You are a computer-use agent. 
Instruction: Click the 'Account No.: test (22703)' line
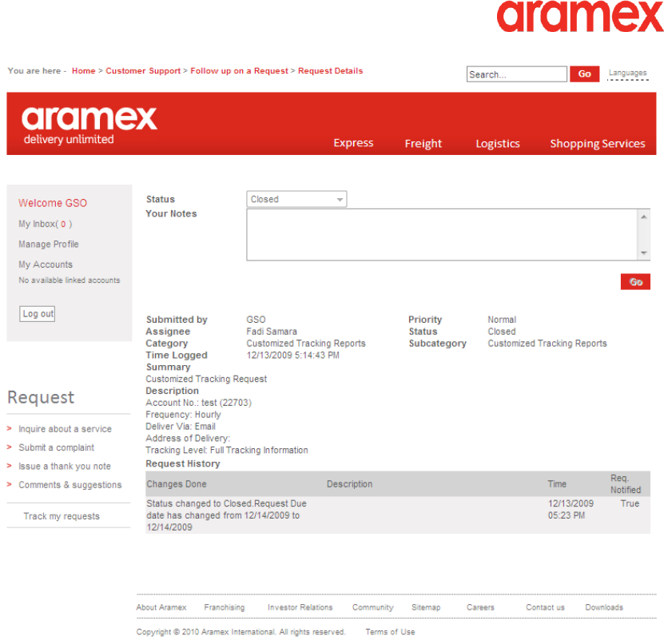coord(199,403)
